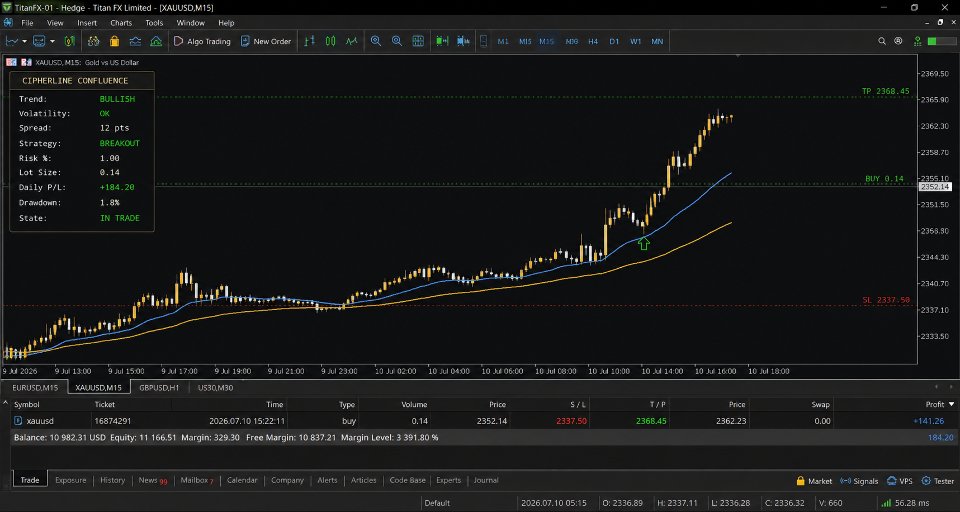This screenshot has height=512, width=960.
Task: Click the New Order button
Action: [266, 41]
